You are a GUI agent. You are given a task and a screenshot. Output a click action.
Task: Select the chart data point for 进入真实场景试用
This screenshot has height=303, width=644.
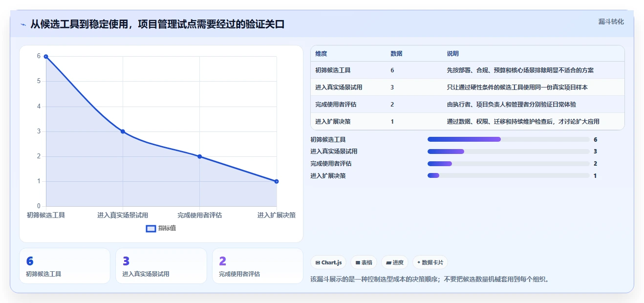(123, 131)
